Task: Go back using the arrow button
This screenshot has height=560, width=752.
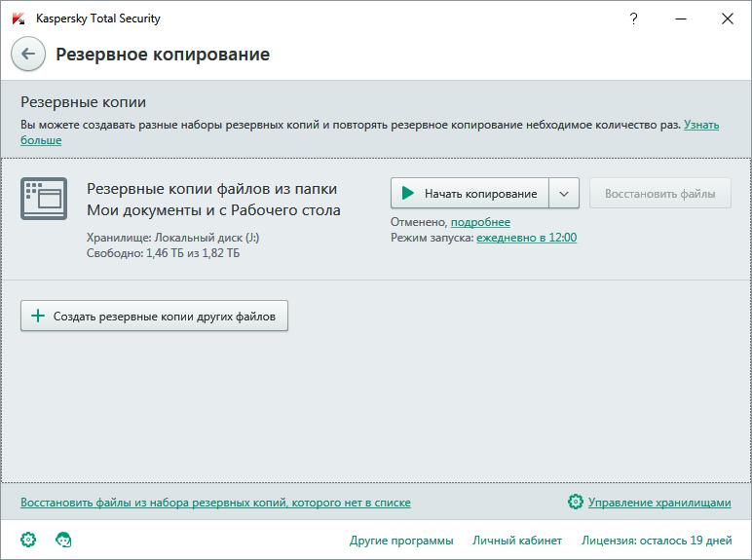Action: tap(28, 54)
